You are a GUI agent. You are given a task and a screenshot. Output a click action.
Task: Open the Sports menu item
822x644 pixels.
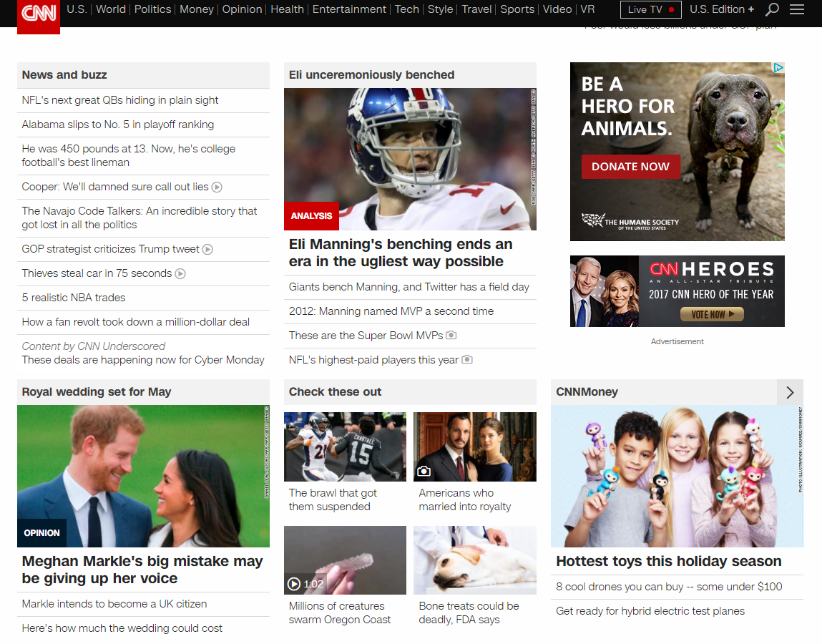click(x=517, y=9)
